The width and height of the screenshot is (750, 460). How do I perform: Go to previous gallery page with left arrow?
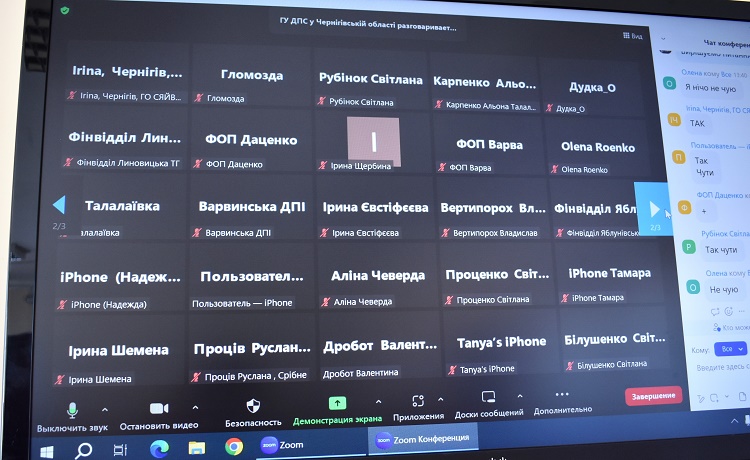pos(59,205)
